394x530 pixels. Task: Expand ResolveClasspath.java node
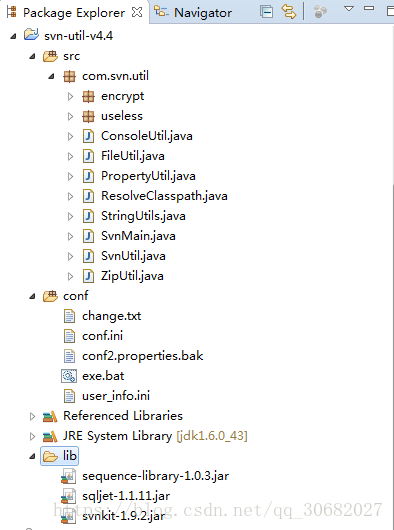[x=70, y=196]
